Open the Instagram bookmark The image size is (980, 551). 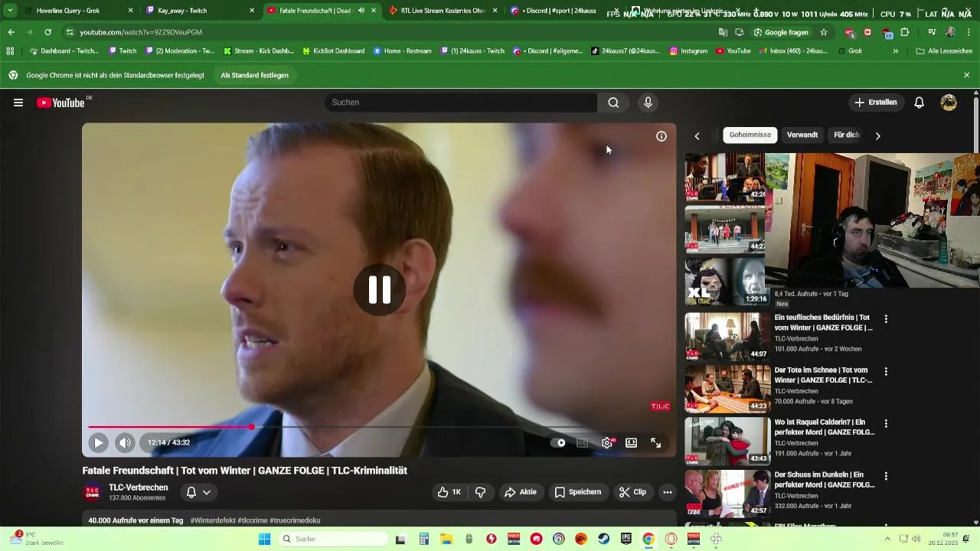688,51
